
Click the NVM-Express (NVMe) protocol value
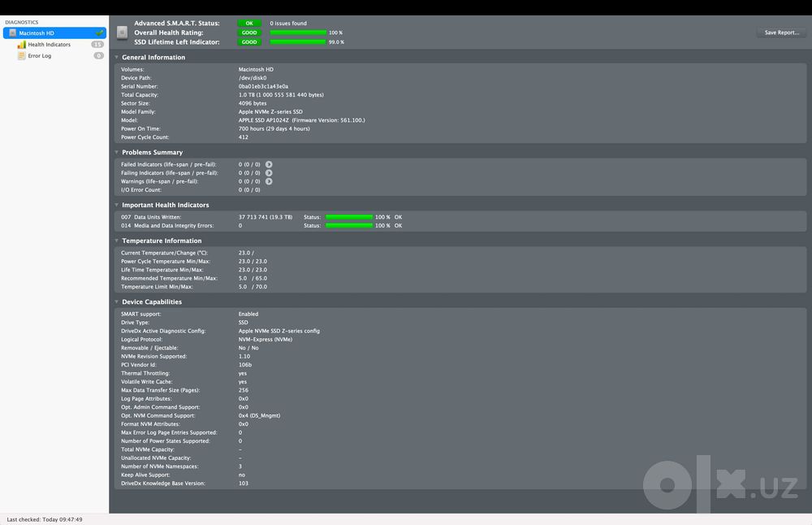click(266, 340)
